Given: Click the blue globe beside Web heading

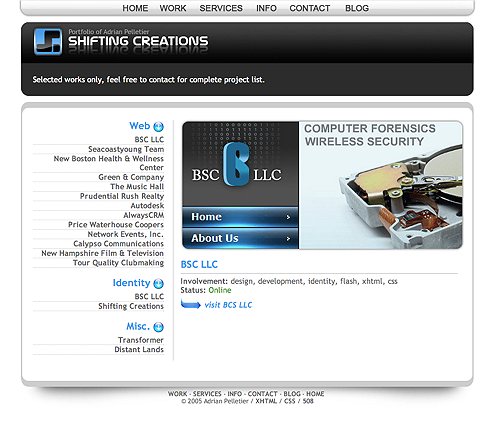Looking at the screenshot, I should coord(158,127).
